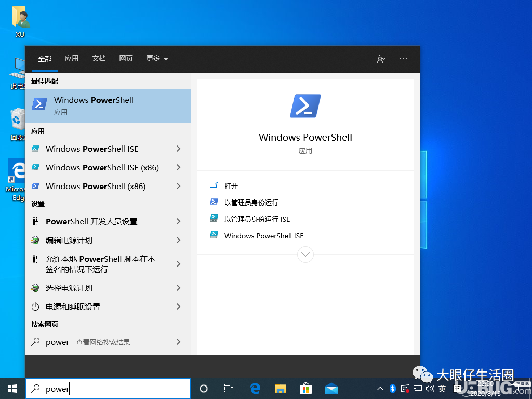Expand arrow for power web search row
The height and width of the screenshot is (399, 532).
pos(179,342)
